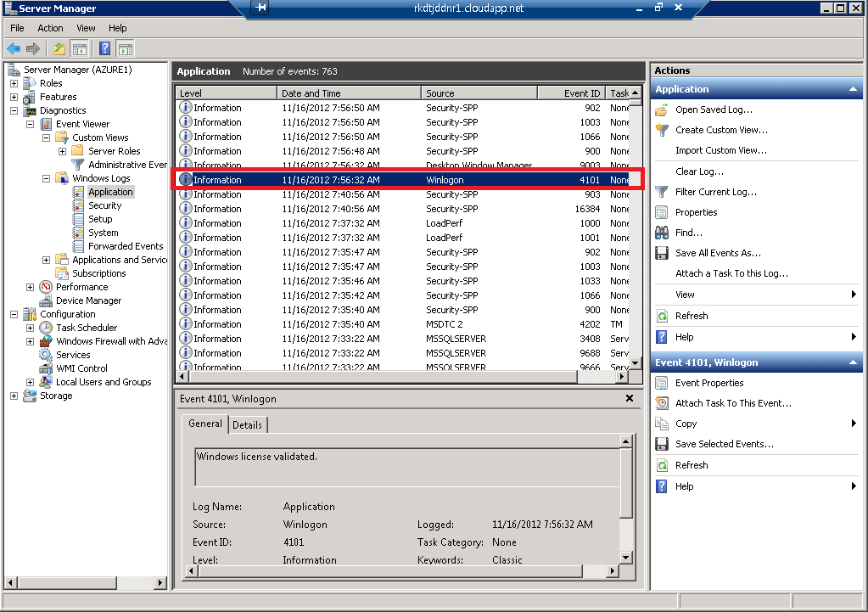Select the System log tree item
Screen dimensions: 868x612
[103, 233]
